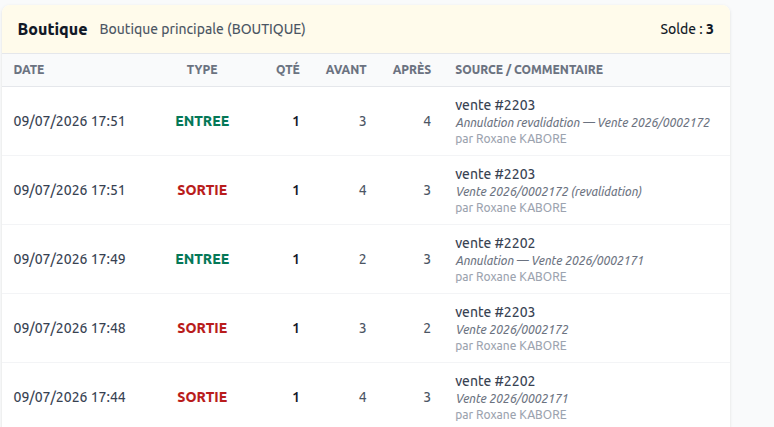Click the Boutique heading
774x427 pixels.
pos(52,29)
